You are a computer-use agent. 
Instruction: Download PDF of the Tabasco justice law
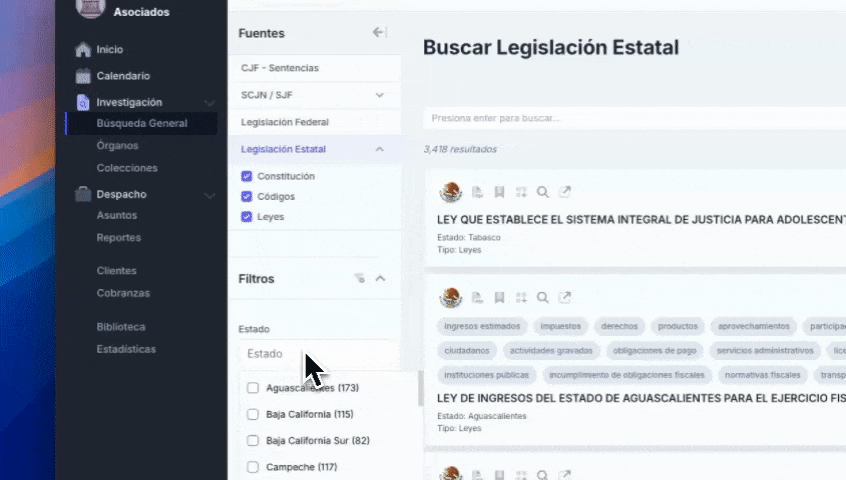[x=477, y=192]
